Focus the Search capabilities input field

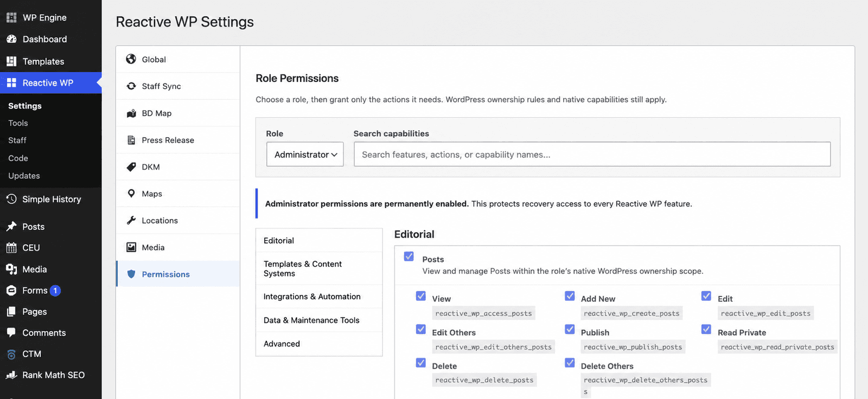pos(592,155)
